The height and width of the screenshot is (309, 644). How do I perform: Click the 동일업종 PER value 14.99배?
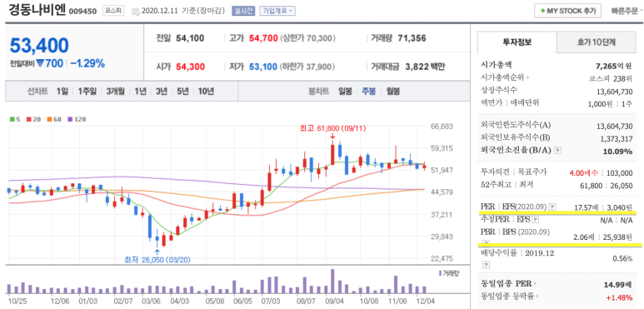pos(618,284)
